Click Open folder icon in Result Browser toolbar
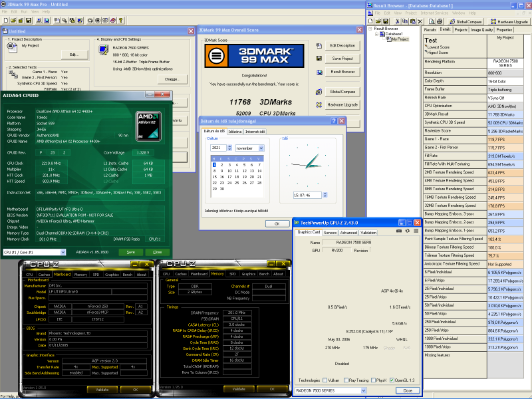This screenshot has width=532, height=399. 378,21
